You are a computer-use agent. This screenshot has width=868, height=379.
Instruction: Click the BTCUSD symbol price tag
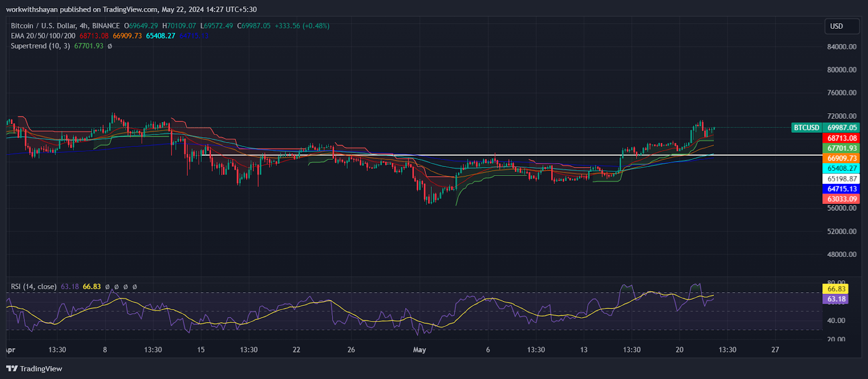coord(806,128)
